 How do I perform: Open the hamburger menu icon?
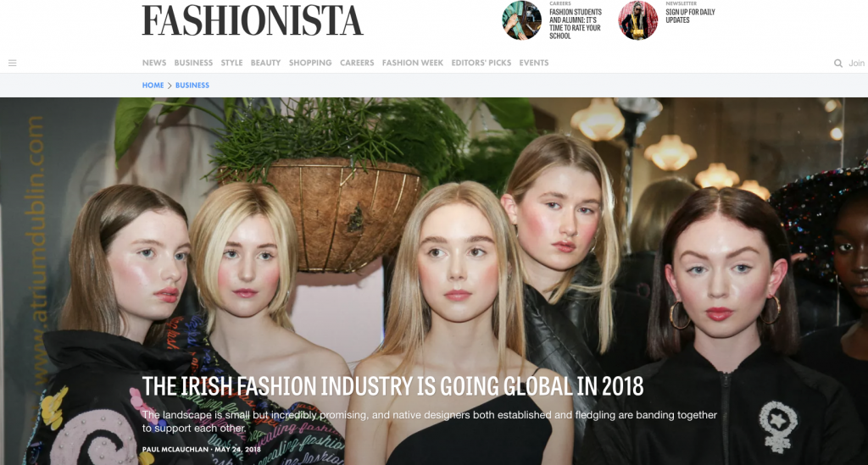point(12,63)
